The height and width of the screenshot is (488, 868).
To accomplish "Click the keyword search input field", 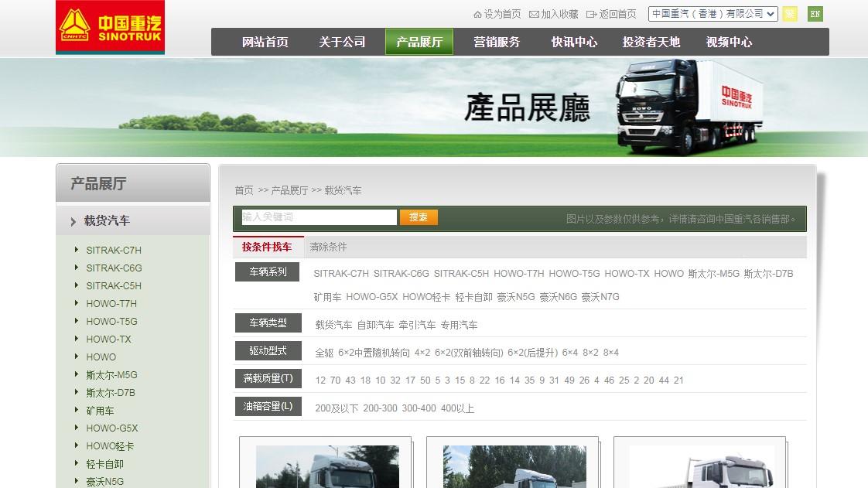I will pyautogui.click(x=319, y=217).
